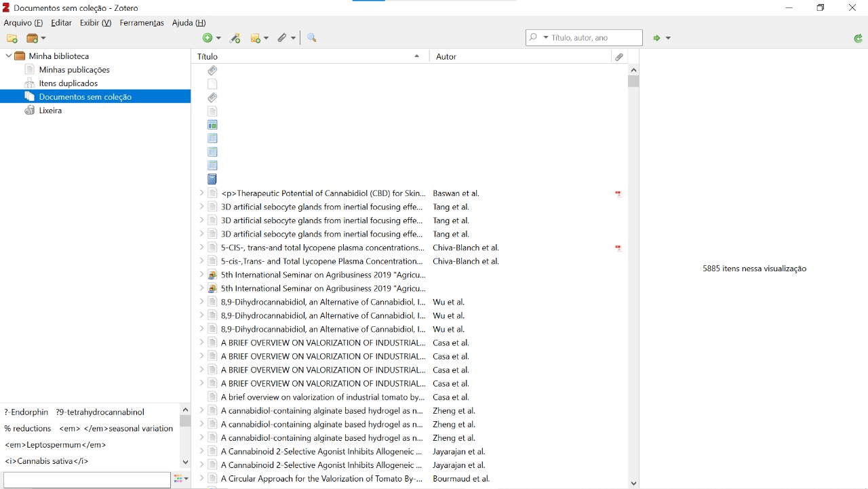Viewport: 868px width, 489px height.
Task: Select A Circular Approach for the Valorization row
Action: click(x=410, y=478)
